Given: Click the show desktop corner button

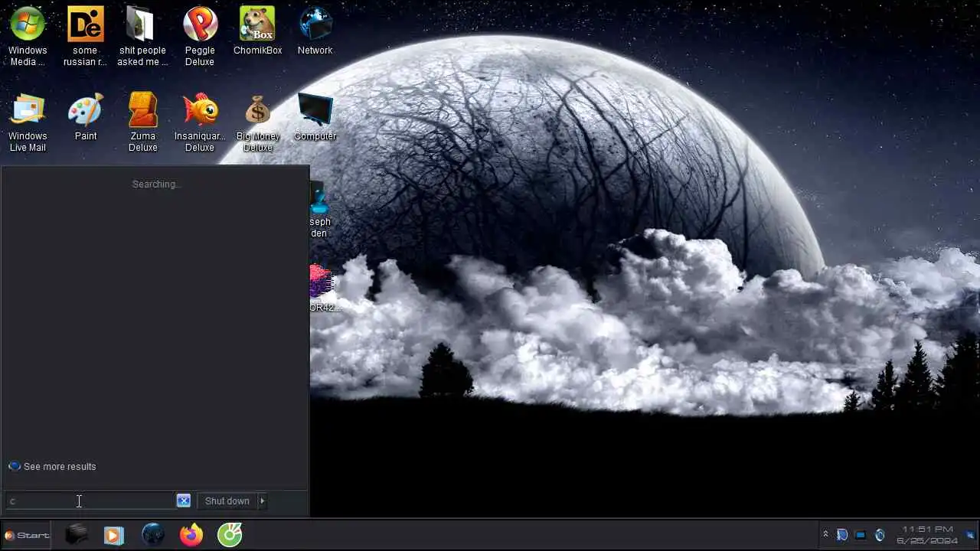Looking at the screenshot, I should click(970, 535).
